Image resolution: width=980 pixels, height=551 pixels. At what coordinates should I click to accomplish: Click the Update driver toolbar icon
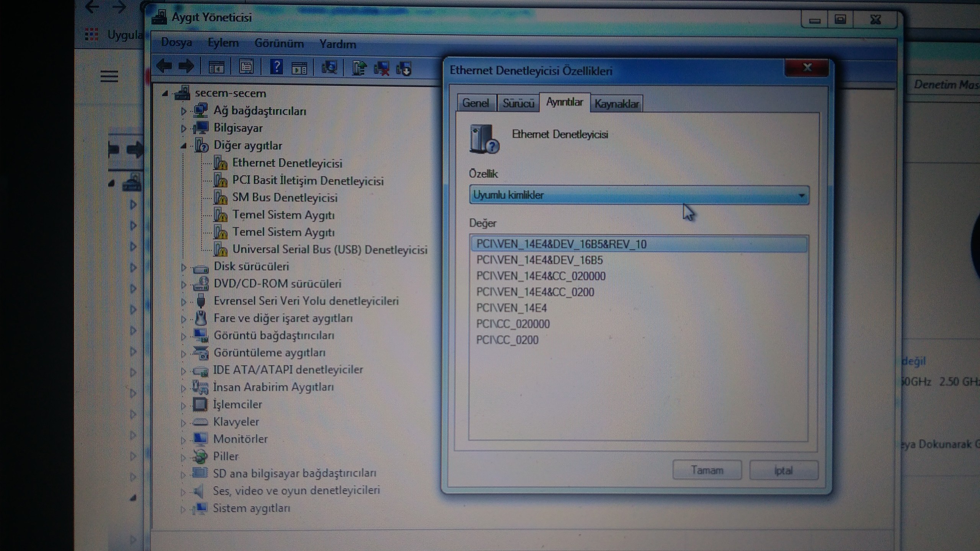(x=359, y=68)
